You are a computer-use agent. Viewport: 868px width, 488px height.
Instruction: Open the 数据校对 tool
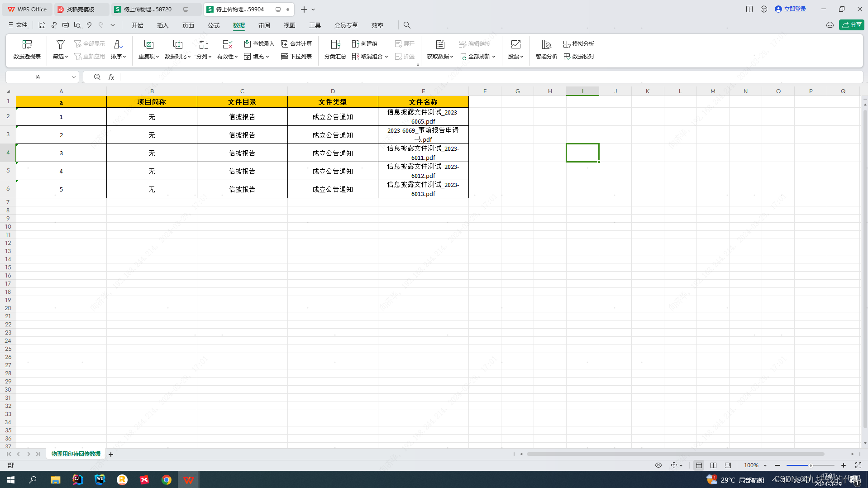click(579, 56)
